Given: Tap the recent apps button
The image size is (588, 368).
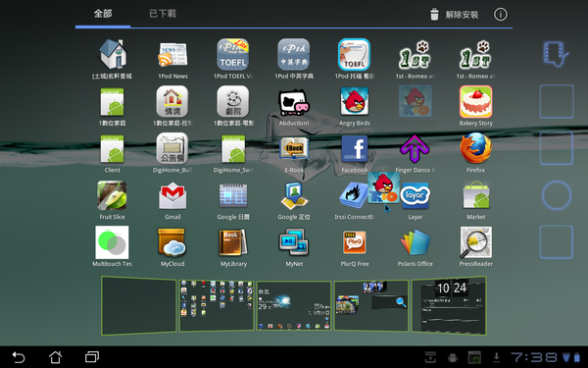Looking at the screenshot, I should (92, 357).
